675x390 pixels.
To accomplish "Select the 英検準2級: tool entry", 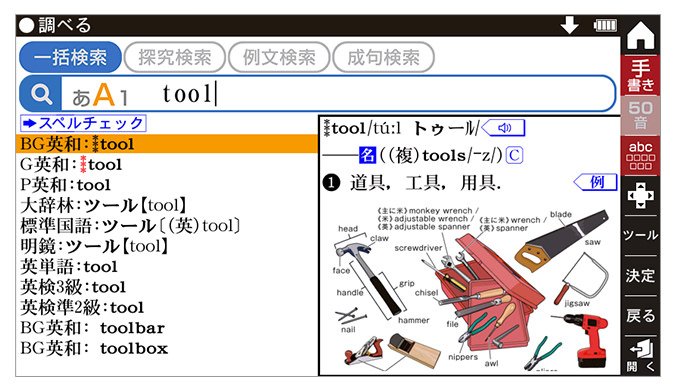I will tap(167, 307).
